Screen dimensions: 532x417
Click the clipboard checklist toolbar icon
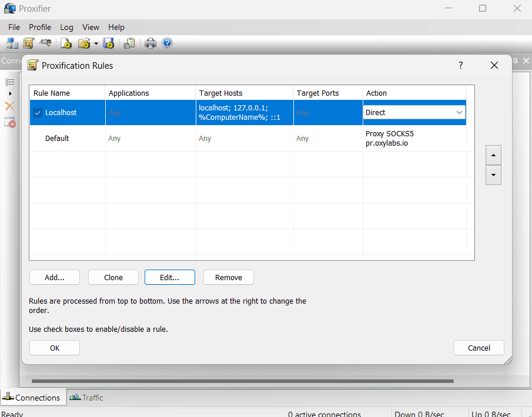[129, 43]
